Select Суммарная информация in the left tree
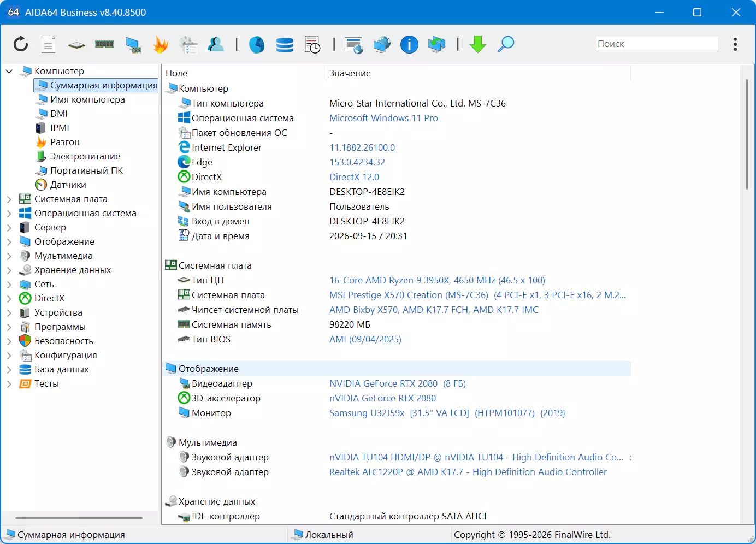 point(96,85)
